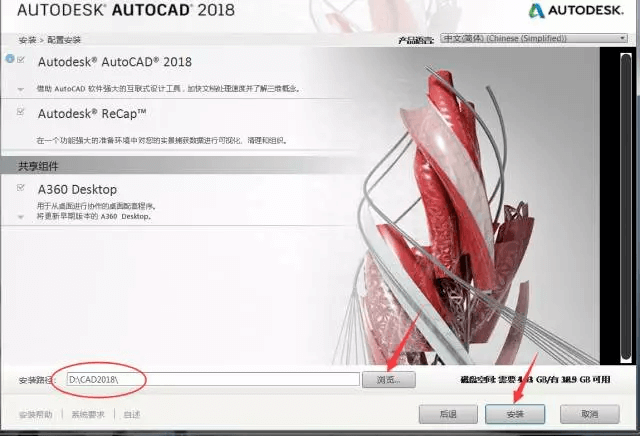Screen dimensions: 640x436
Task: Uncheck the Autodesk AutoCAD 2018 checkbox
Action: [21, 60]
